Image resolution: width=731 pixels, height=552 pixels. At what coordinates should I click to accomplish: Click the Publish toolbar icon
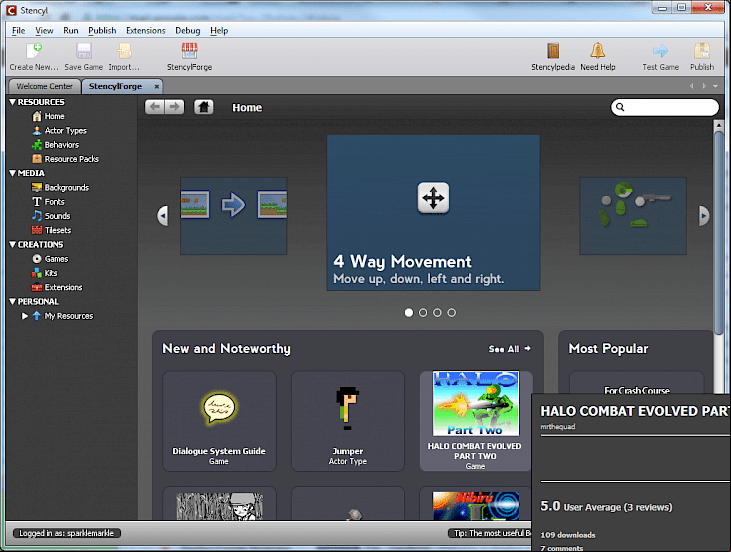point(702,50)
